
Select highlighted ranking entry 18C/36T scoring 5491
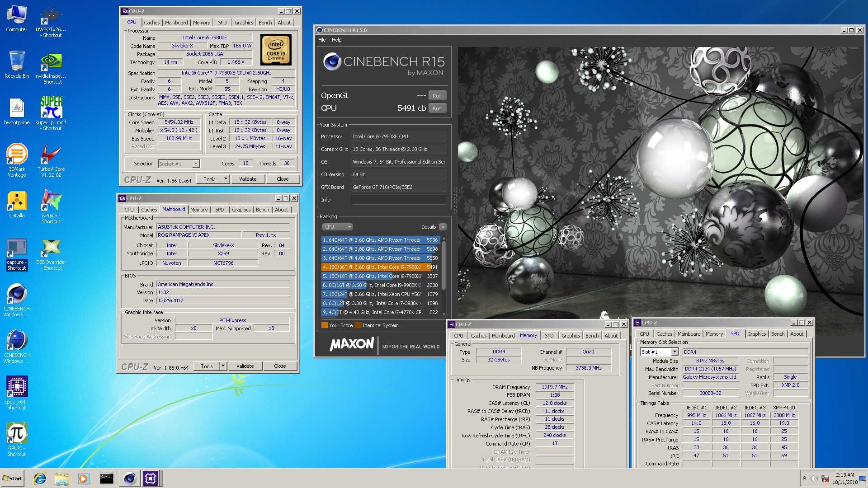click(x=381, y=267)
